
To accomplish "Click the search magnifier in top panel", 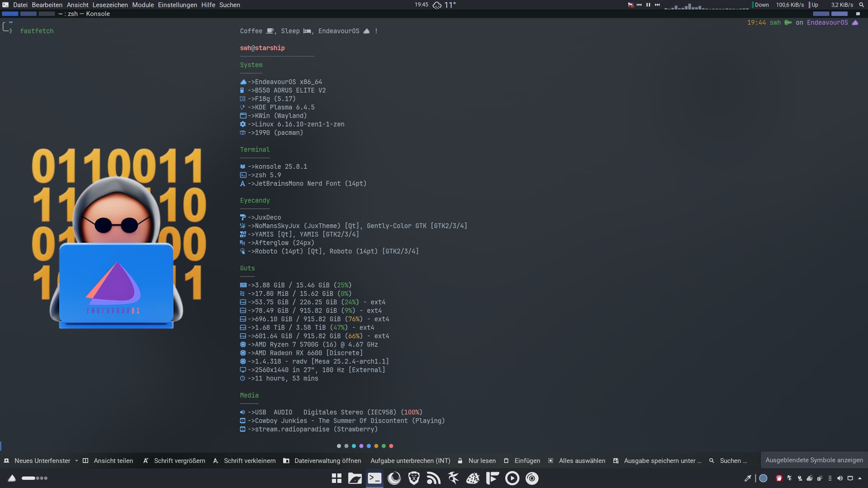I will click(861, 5).
